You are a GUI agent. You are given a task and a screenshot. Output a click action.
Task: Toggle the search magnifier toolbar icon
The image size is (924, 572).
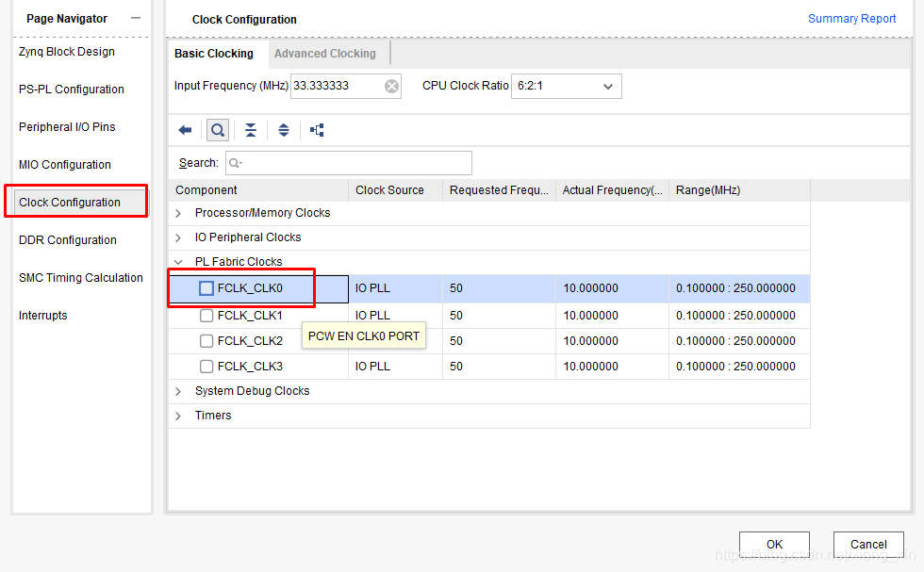[218, 130]
